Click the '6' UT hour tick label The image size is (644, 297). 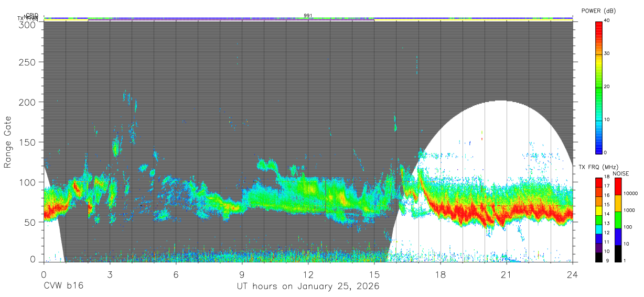point(176,274)
